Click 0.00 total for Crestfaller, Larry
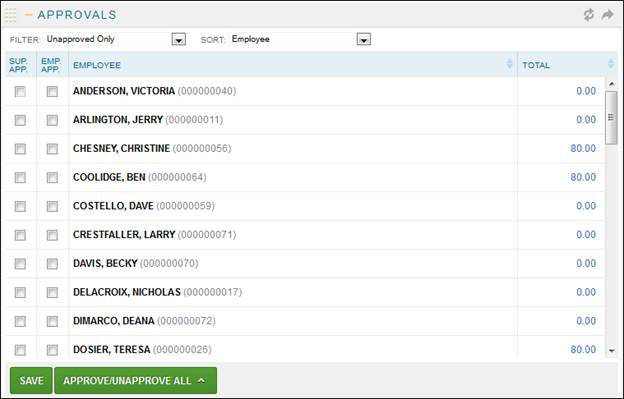 [x=586, y=234]
